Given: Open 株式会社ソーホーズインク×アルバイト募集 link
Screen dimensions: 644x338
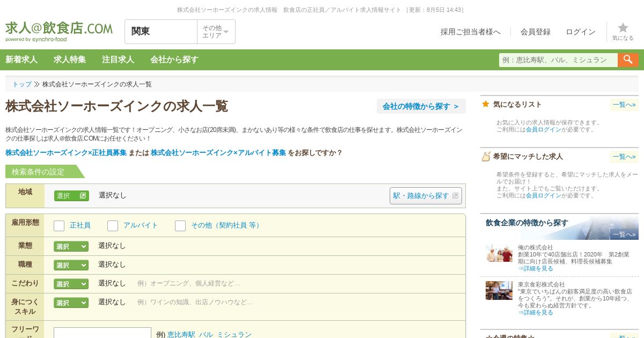Looking at the screenshot, I should [x=218, y=152].
